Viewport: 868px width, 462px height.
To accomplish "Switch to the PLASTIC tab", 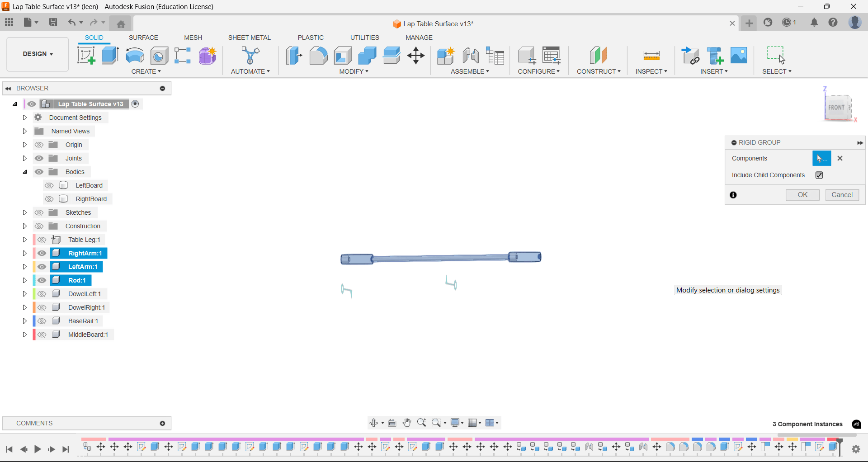I will pos(311,38).
